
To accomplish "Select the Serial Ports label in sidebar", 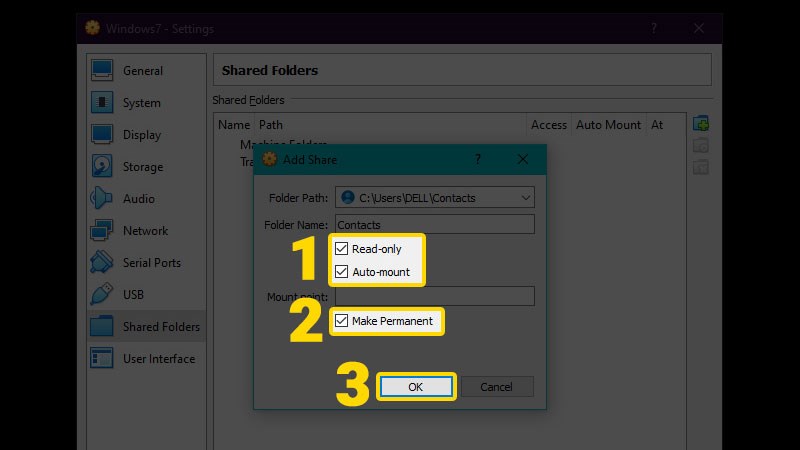I will click(x=152, y=263).
